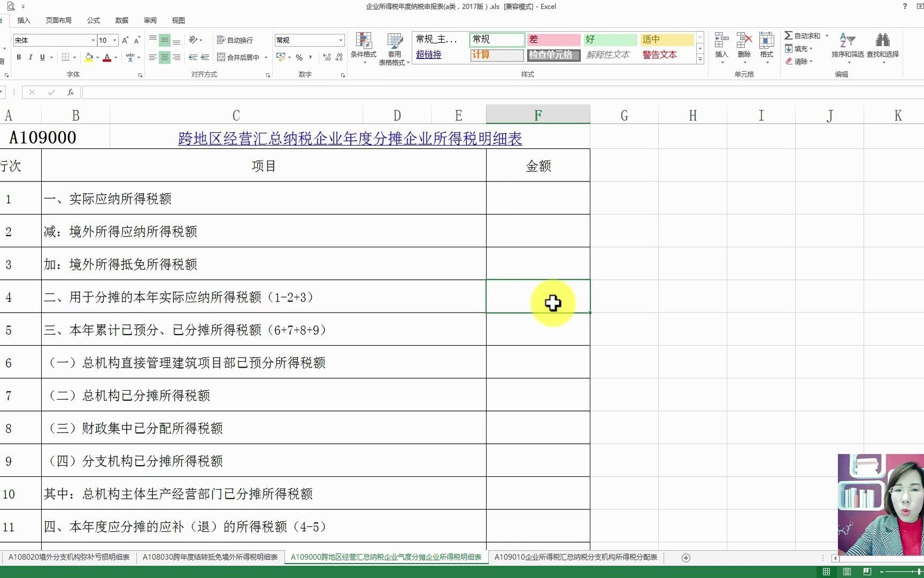Select the A108020境外分支机构弥补亏损明细表 sheet tab
924x578 pixels.
(70, 557)
